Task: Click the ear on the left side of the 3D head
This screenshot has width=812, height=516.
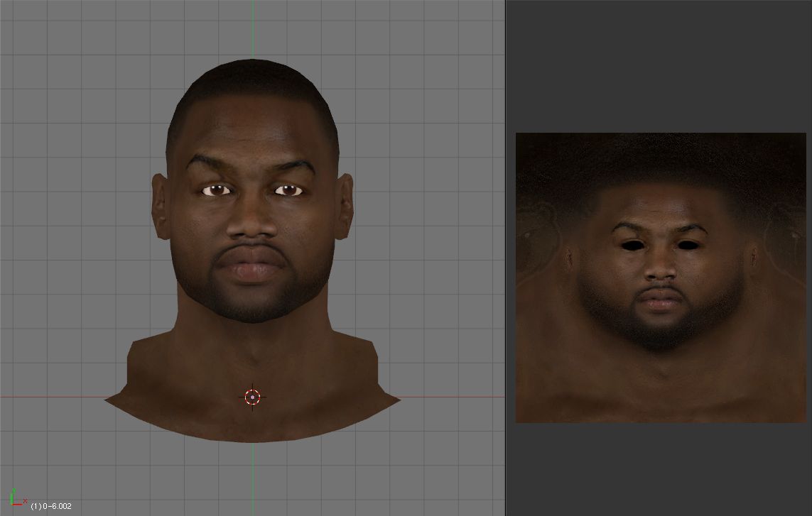Action: tap(159, 207)
